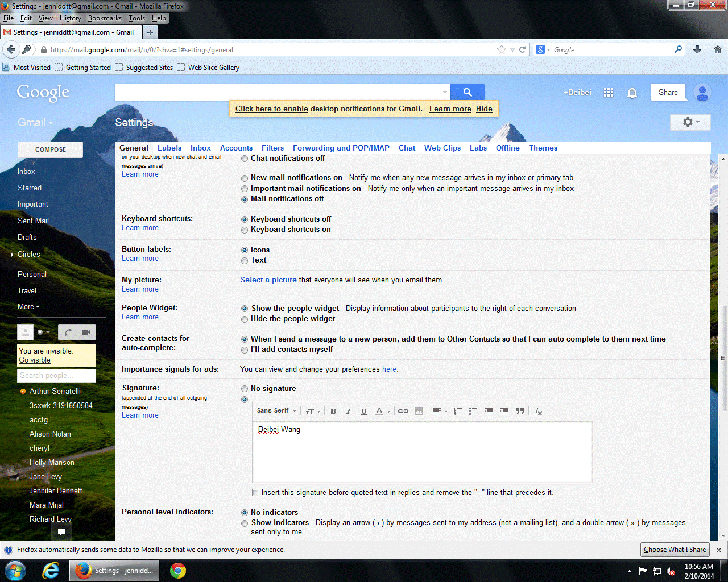The image size is (728, 582).
Task: Hide the desktop notifications banner
Action: pyautogui.click(x=484, y=109)
